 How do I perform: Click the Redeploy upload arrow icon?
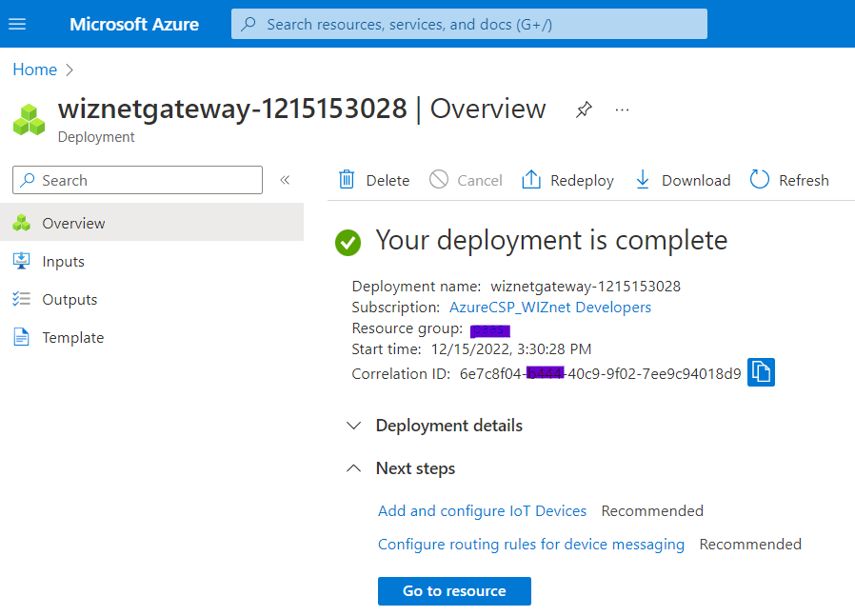(531, 179)
